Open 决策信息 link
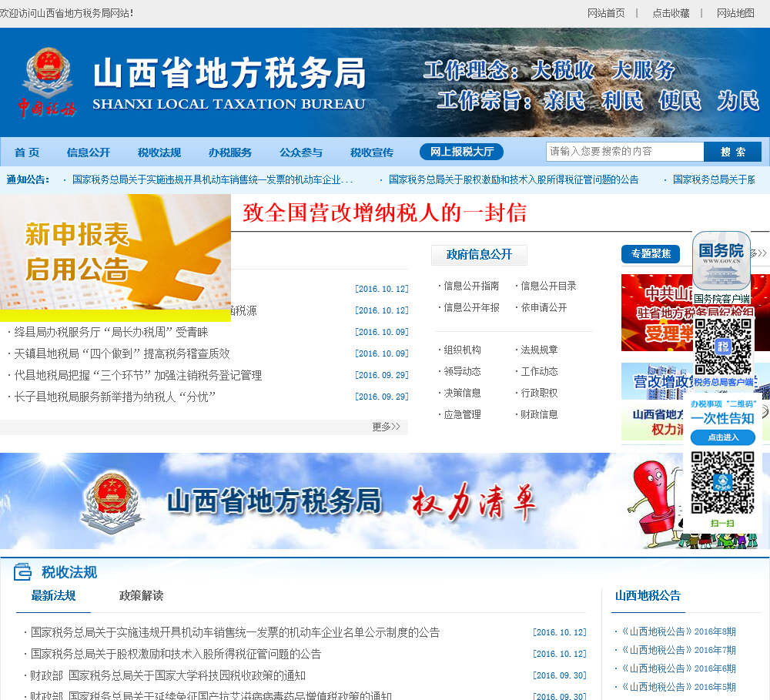 [x=462, y=393]
